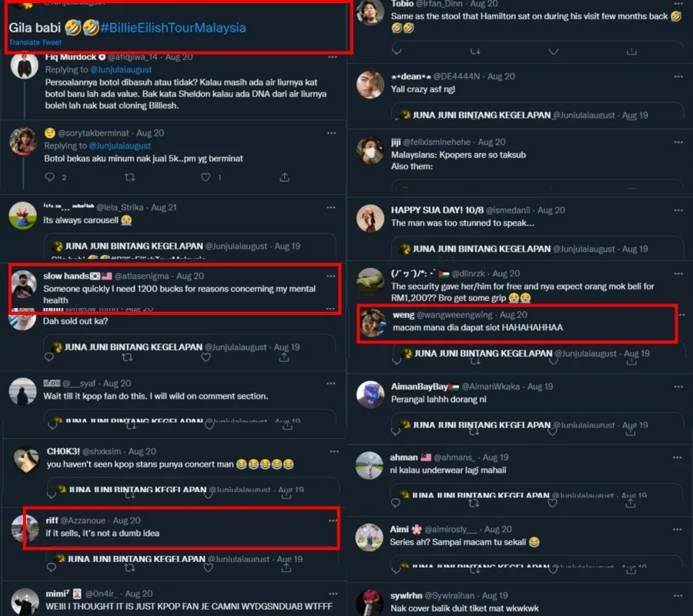693x616 pixels.
Task: Retweet sorytakberminat's tweet about botol bekas
Action: click(x=129, y=177)
